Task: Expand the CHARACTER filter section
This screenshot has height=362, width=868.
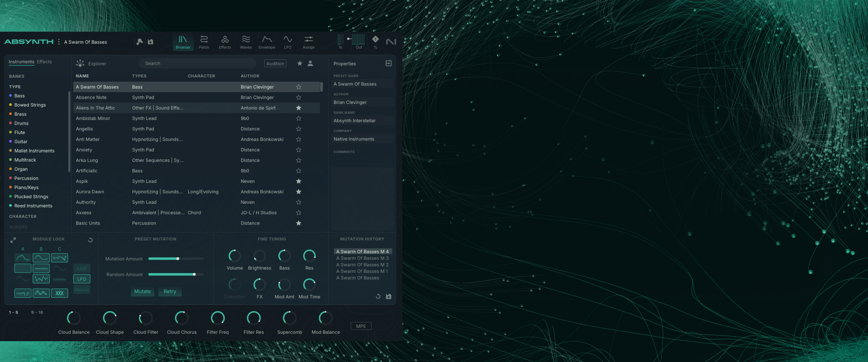Action: (23, 216)
